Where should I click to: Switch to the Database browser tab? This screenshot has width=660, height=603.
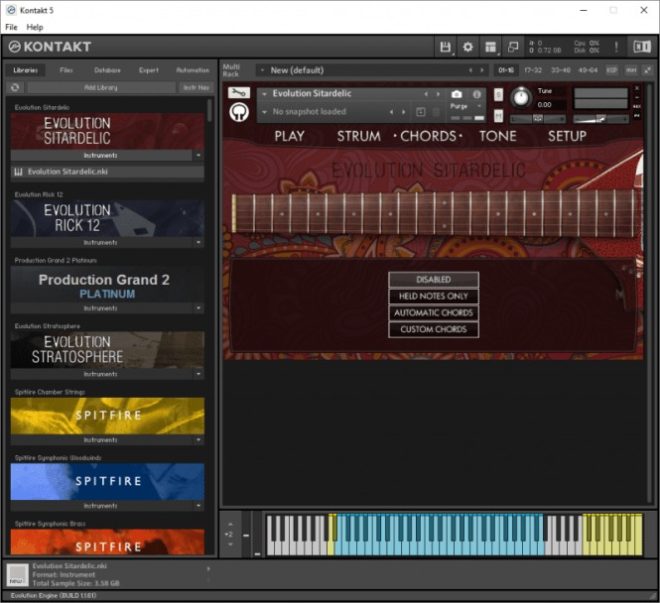click(x=107, y=70)
